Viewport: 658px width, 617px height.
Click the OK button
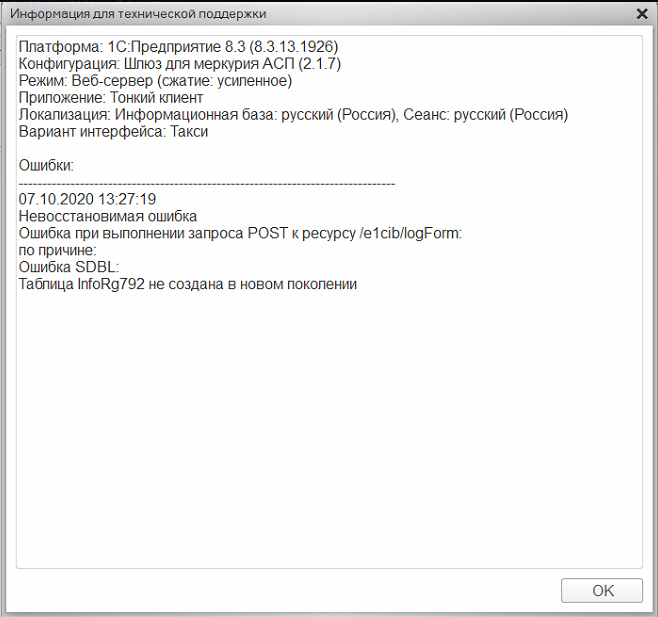pos(602,591)
